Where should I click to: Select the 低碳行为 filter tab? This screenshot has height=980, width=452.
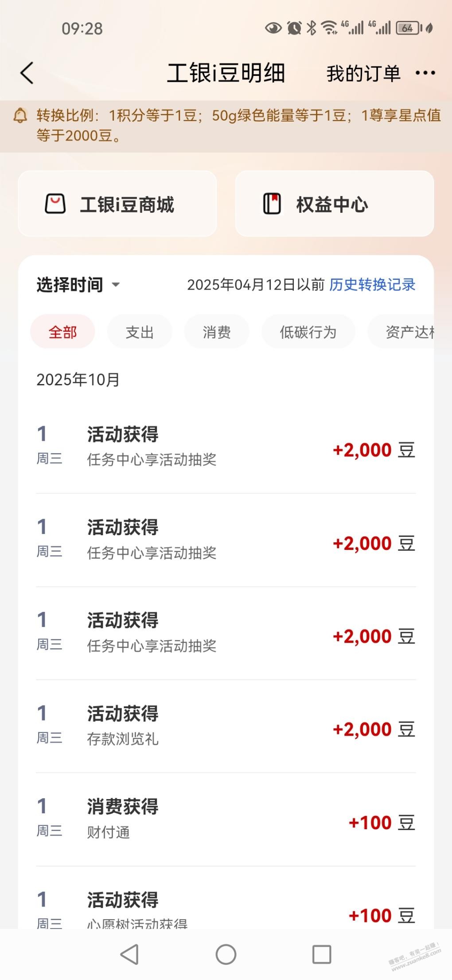[x=308, y=332]
